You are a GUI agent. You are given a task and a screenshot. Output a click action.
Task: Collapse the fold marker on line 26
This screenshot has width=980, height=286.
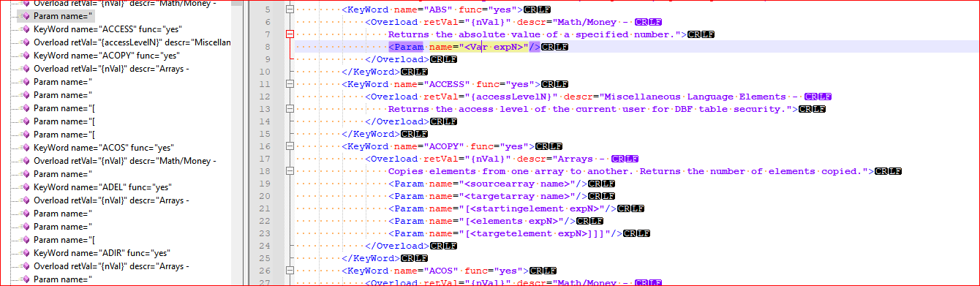pos(290,271)
